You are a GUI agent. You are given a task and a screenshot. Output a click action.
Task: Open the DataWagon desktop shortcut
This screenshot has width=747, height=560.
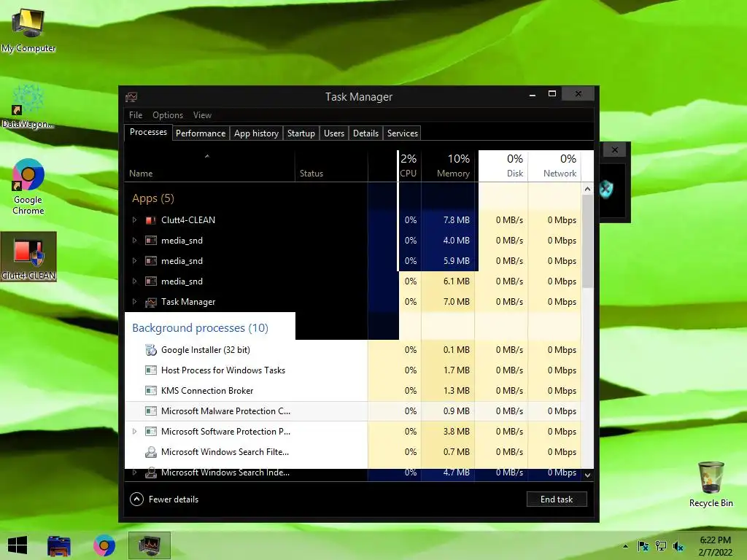click(28, 106)
